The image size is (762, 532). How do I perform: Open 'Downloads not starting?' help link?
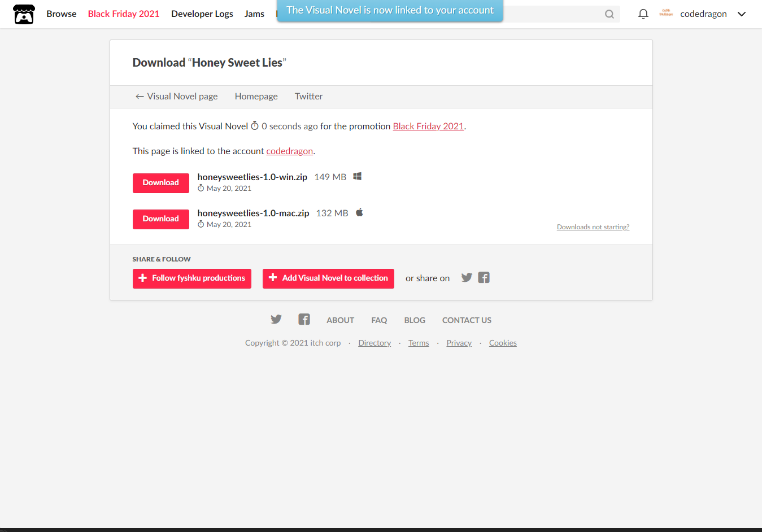(593, 227)
